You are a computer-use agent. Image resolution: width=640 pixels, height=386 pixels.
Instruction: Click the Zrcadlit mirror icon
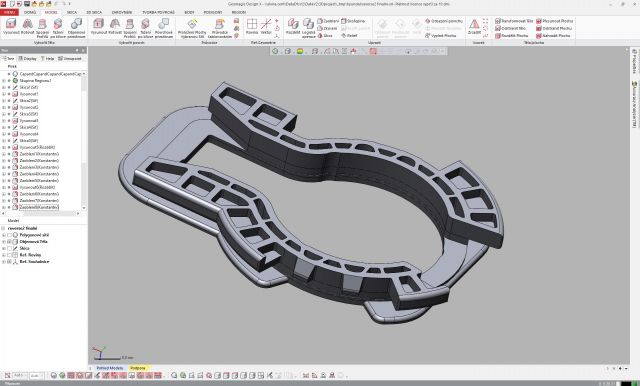click(474, 27)
